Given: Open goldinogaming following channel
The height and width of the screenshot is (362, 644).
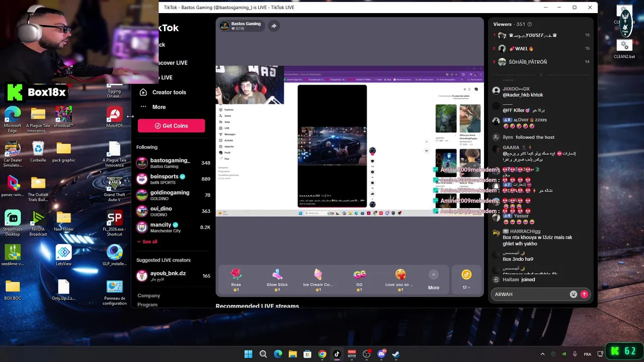Looking at the screenshot, I should pyautogui.click(x=174, y=195).
